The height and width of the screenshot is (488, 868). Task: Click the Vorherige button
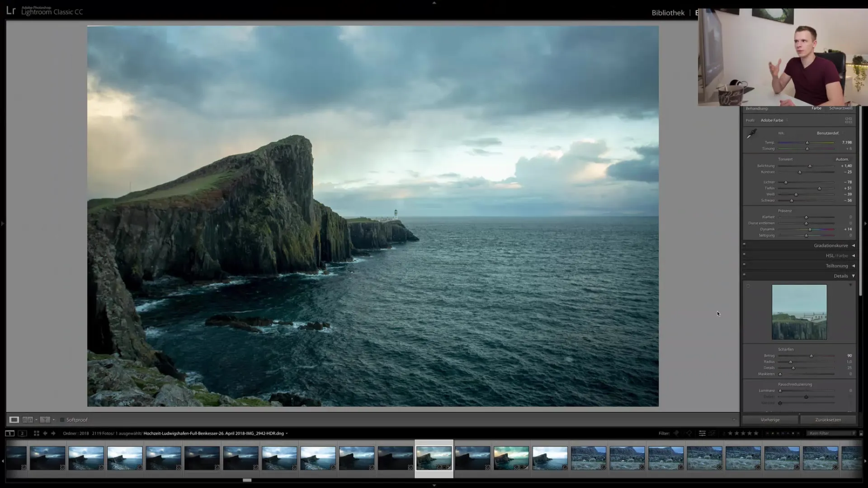coord(770,420)
